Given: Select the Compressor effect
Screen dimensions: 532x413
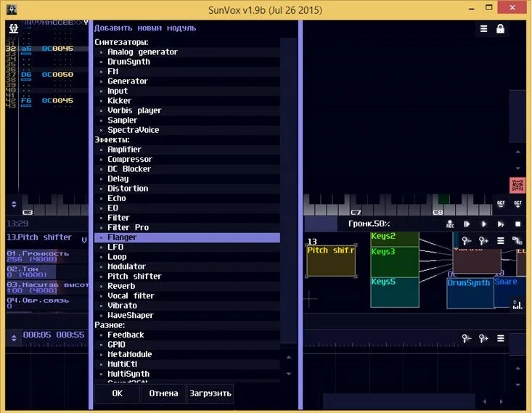Looking at the screenshot, I should click(187, 159).
